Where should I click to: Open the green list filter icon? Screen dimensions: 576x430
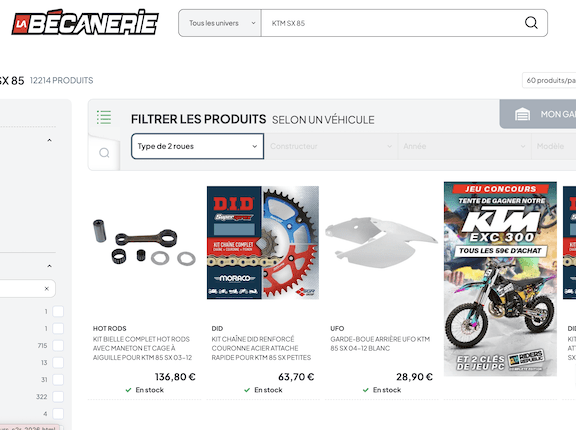[x=104, y=117]
